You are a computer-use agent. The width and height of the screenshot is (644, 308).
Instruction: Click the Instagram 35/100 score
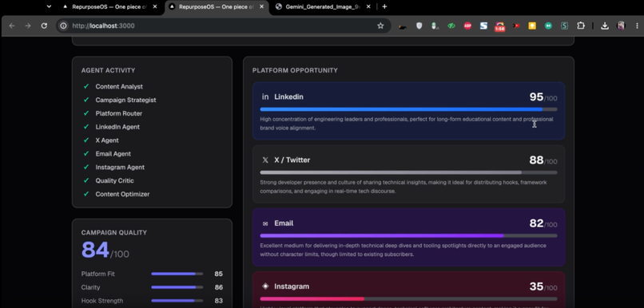543,286
